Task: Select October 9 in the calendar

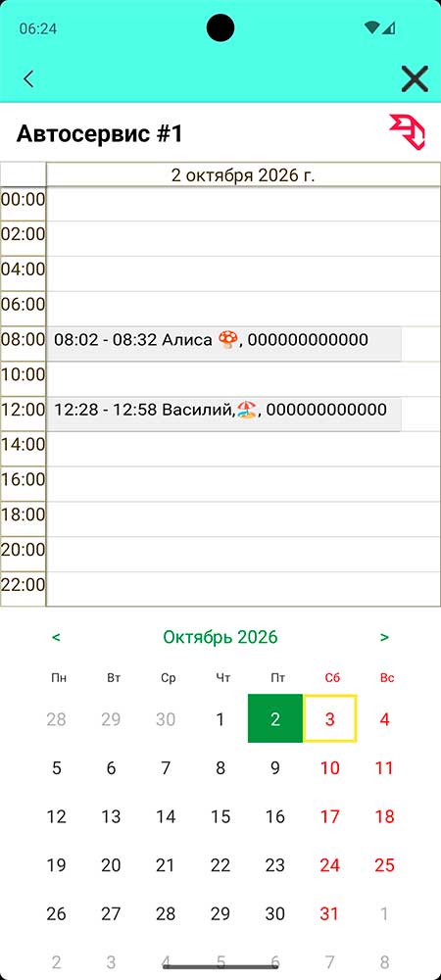Action: pos(274,768)
